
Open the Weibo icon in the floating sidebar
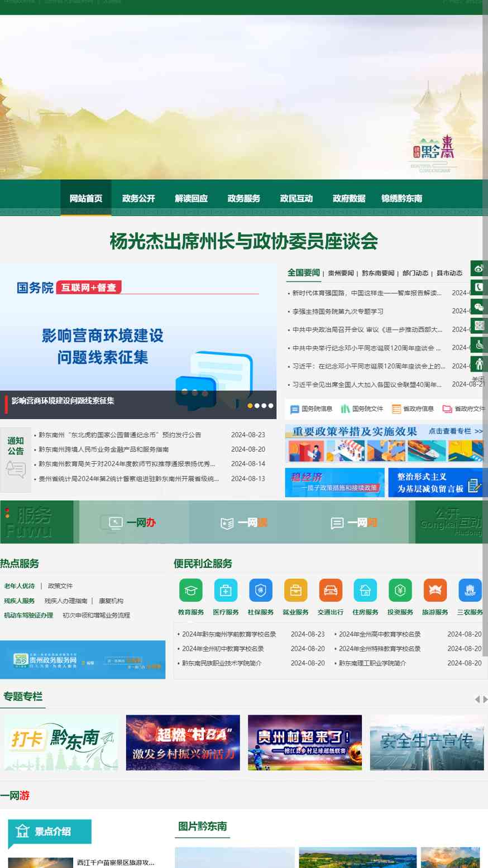tap(479, 268)
